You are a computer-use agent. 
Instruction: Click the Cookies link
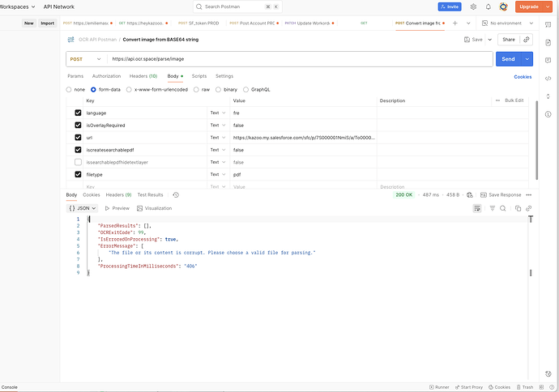click(x=523, y=77)
